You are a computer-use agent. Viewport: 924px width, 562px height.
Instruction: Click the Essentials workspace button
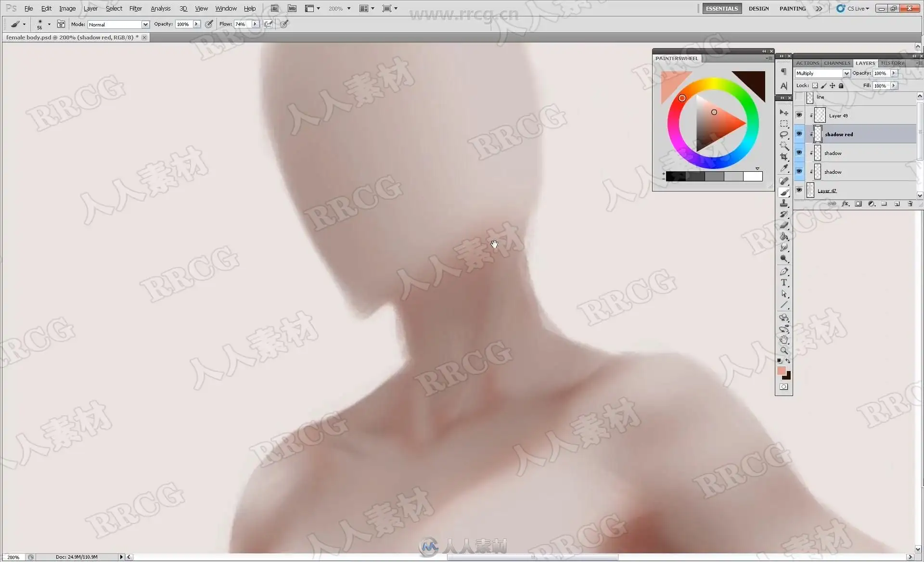point(721,9)
